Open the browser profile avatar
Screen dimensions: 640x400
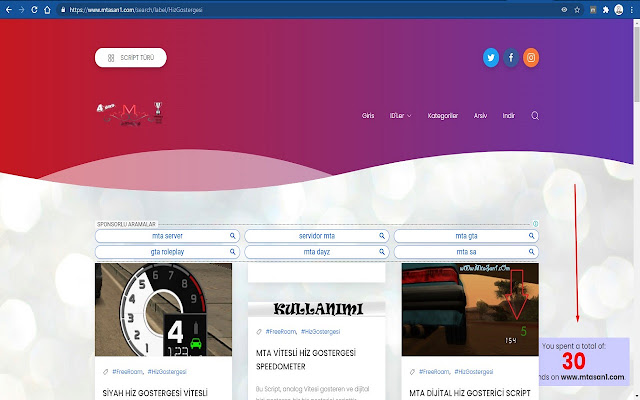619,10
